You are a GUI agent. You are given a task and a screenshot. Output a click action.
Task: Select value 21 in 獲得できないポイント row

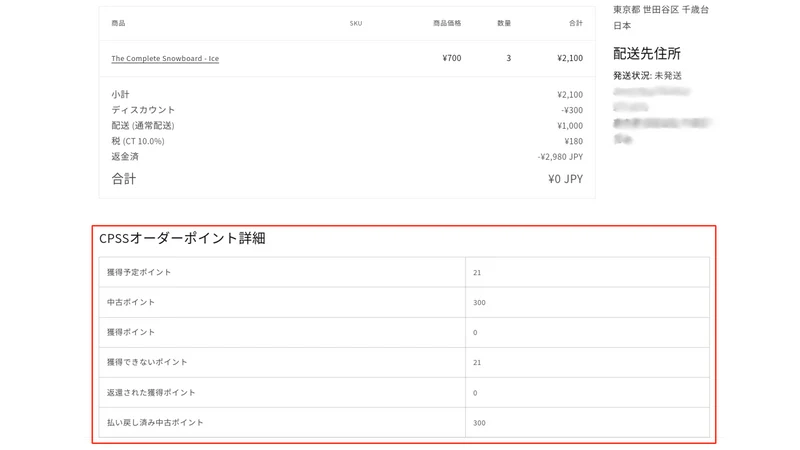pyautogui.click(x=477, y=363)
